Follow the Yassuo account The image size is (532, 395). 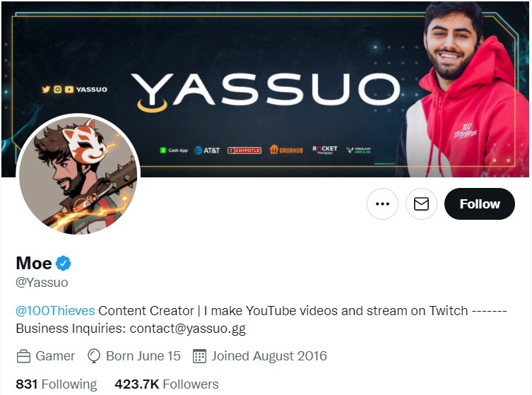(480, 204)
